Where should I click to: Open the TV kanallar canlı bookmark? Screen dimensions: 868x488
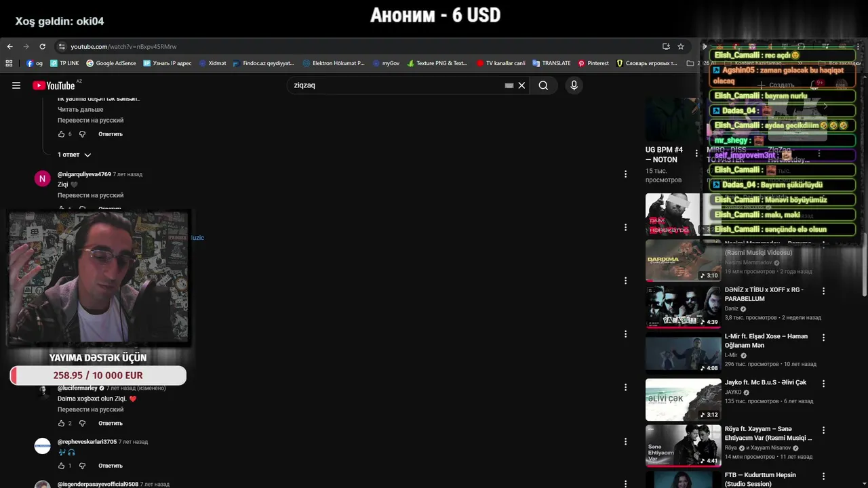click(x=501, y=63)
